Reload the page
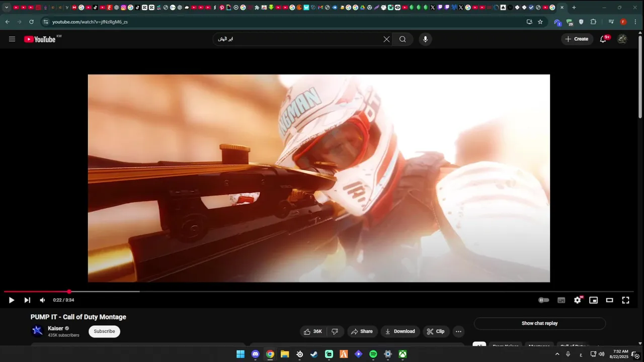 pos(31,22)
